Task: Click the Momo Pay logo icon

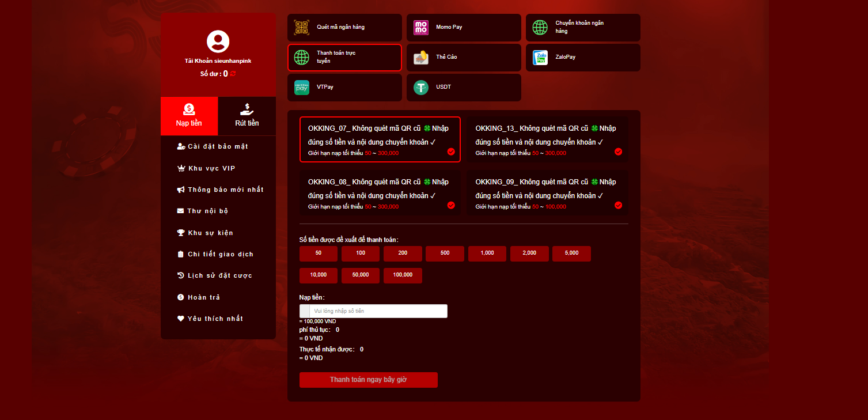Action: point(421,28)
